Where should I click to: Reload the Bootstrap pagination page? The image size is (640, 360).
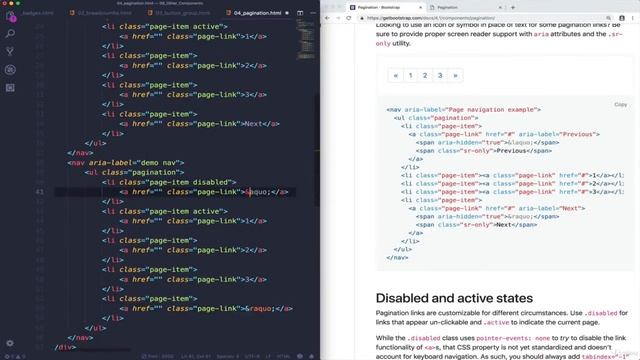349,18
